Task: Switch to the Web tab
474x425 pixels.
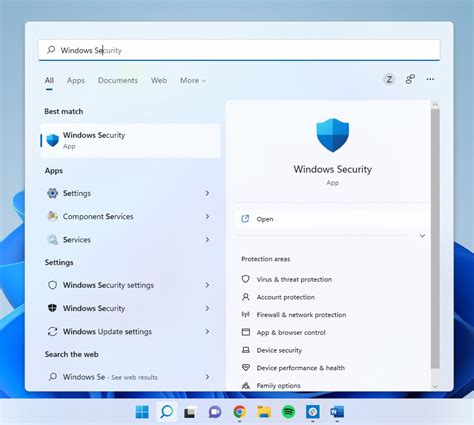Action: 159,80
